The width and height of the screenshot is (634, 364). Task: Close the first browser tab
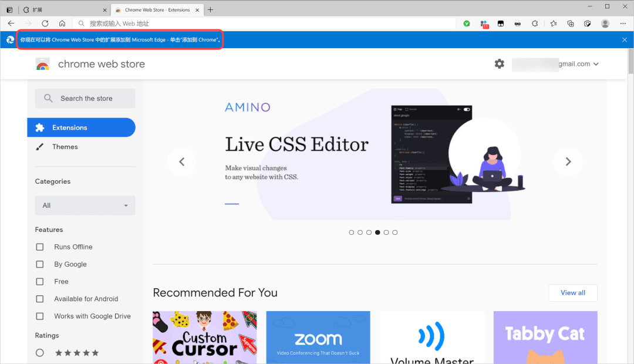point(104,10)
